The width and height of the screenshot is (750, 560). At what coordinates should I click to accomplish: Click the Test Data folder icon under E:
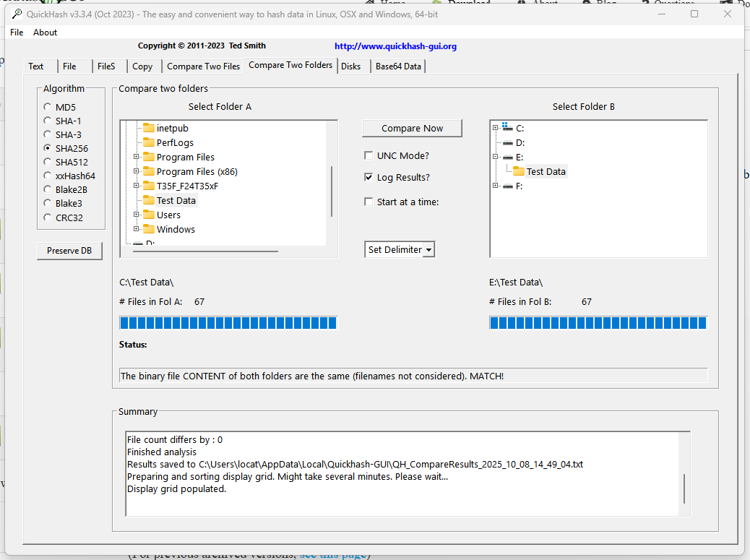(519, 172)
